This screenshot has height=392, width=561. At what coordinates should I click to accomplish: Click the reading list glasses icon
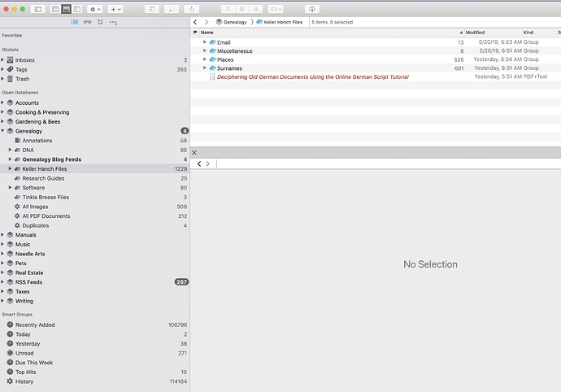(87, 22)
